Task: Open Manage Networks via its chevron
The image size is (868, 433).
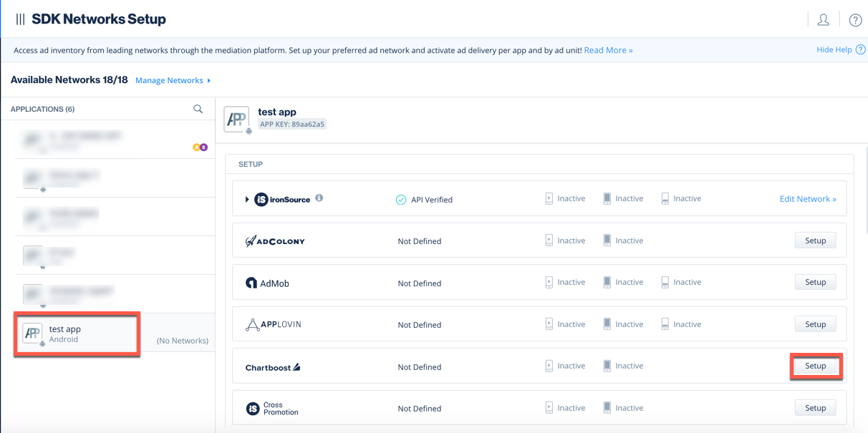Action: coord(209,80)
